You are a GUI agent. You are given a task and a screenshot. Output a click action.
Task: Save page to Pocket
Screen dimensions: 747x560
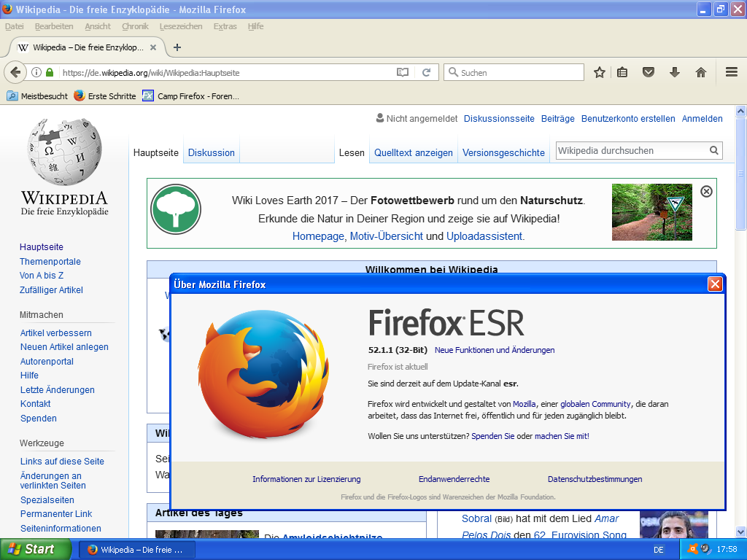click(649, 72)
